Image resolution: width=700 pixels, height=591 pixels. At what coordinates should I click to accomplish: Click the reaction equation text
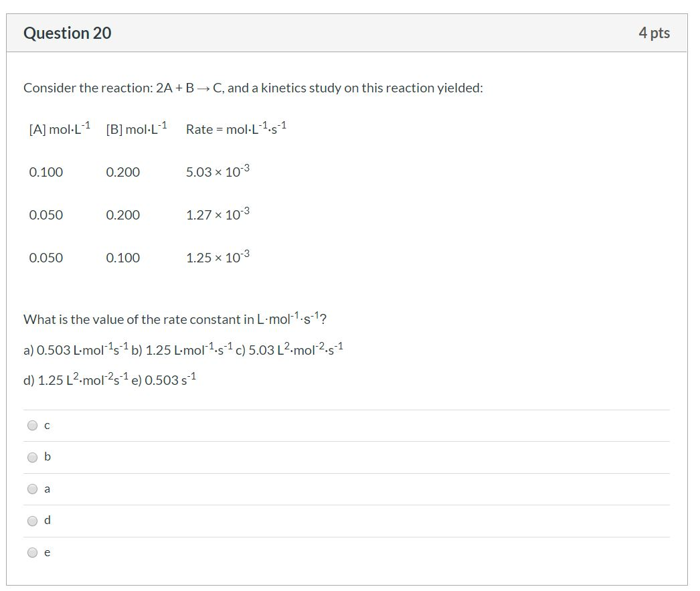[253, 88]
